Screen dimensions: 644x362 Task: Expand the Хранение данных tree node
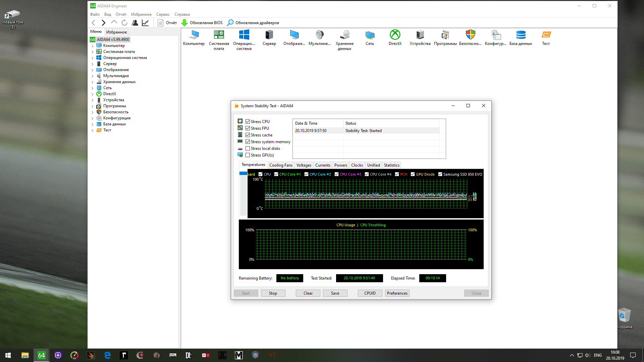93,82
